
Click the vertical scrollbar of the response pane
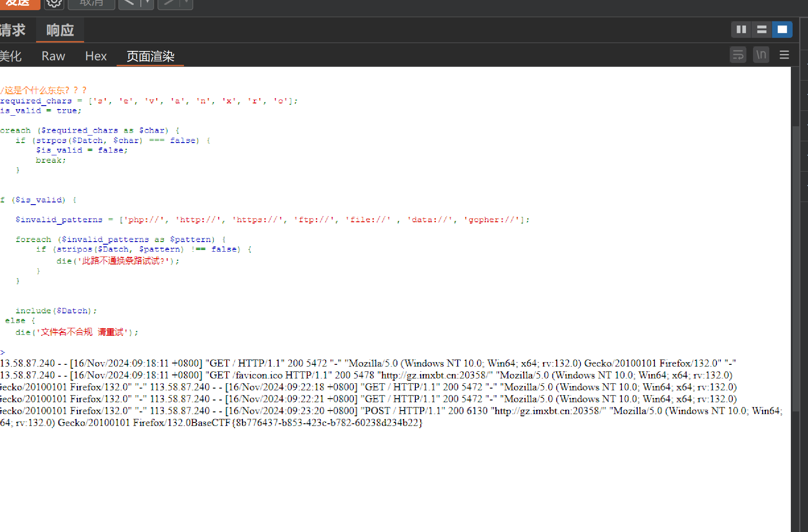point(795,269)
